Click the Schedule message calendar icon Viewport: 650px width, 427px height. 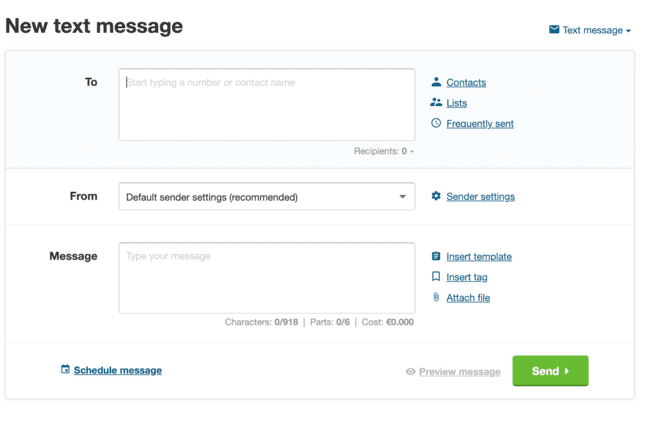tap(65, 369)
